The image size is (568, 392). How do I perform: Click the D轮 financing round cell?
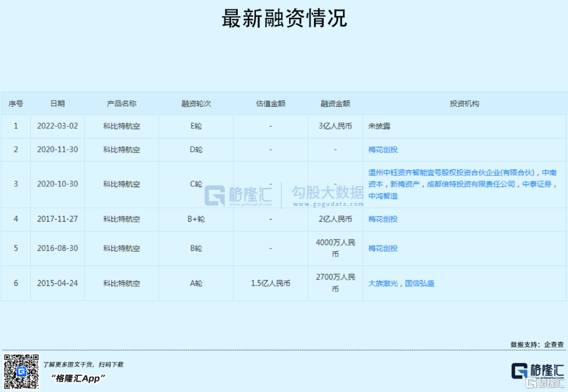pyautogui.click(x=196, y=149)
